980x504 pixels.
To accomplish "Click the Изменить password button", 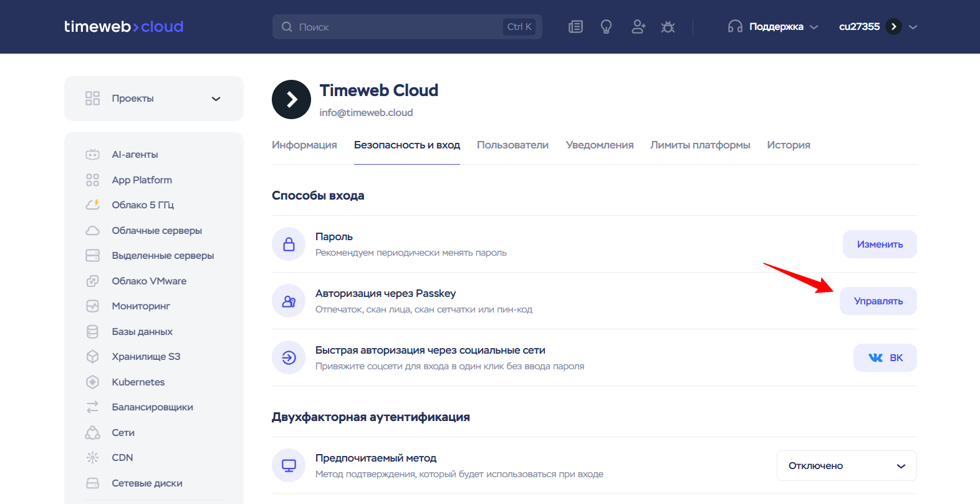I will [880, 244].
